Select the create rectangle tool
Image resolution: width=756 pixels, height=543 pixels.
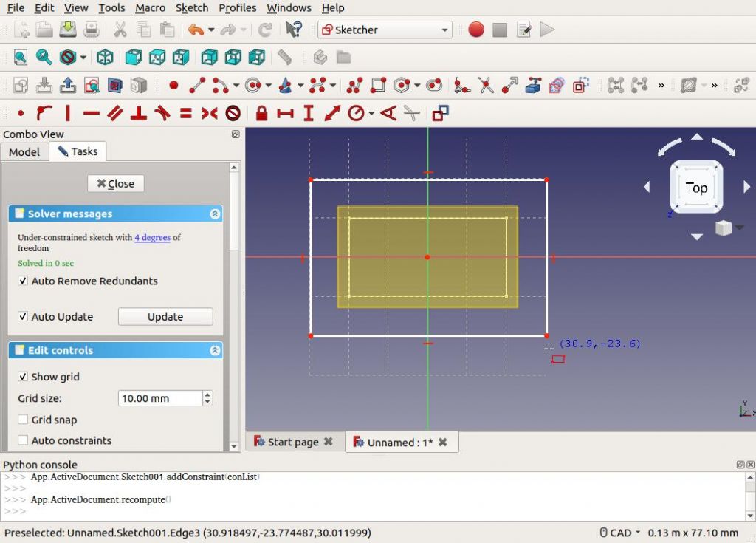click(378, 86)
